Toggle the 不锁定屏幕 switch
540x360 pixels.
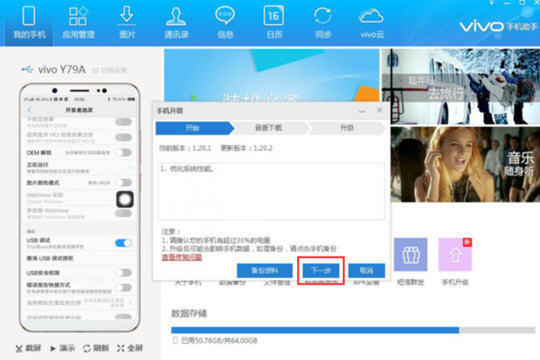pyautogui.click(x=123, y=122)
